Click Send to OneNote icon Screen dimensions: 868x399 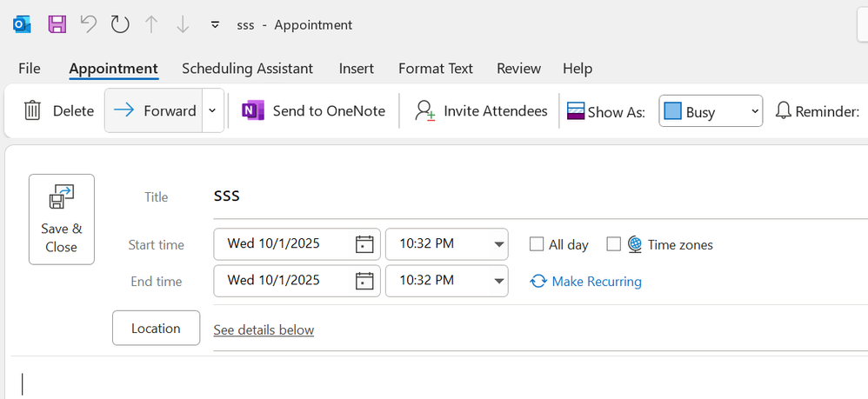click(253, 110)
